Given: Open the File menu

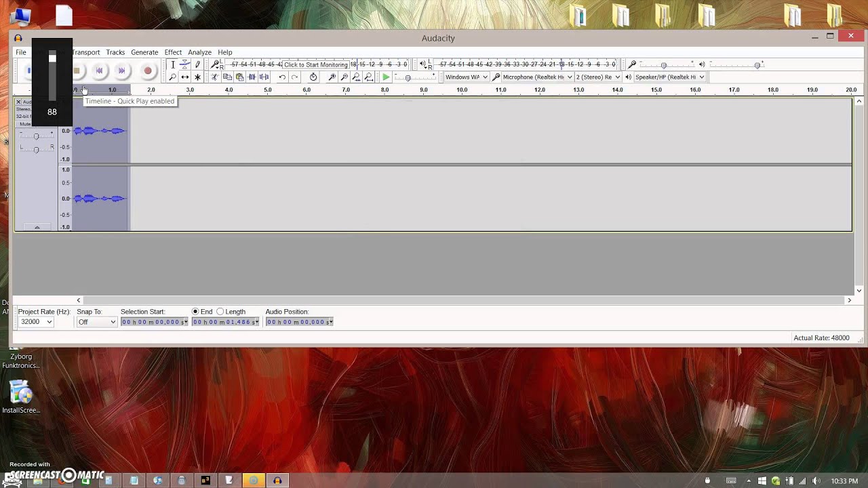Looking at the screenshot, I should click(21, 52).
